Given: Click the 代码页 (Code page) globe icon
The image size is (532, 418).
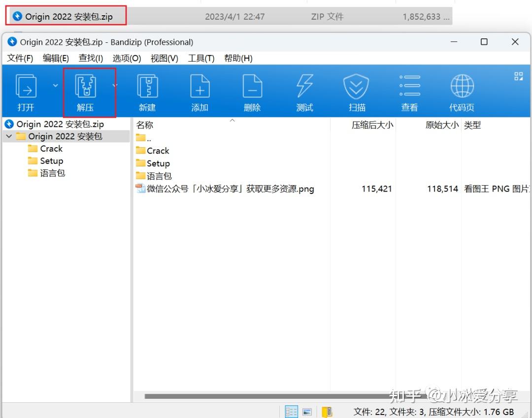Looking at the screenshot, I should point(461,92).
